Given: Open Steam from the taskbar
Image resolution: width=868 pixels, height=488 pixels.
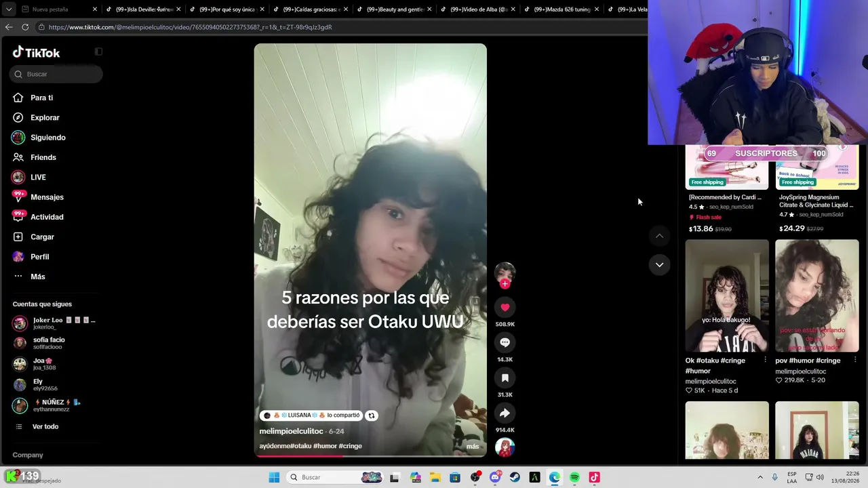Looking at the screenshot, I should 515,477.
